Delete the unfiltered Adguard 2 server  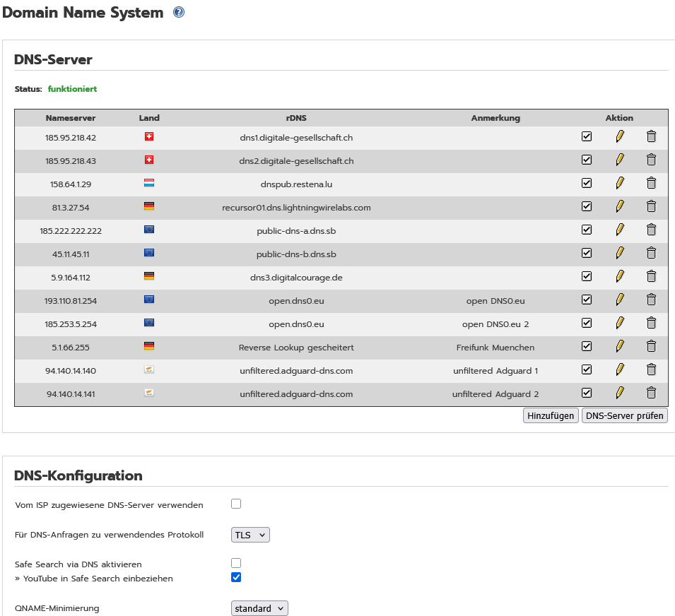pyautogui.click(x=651, y=393)
